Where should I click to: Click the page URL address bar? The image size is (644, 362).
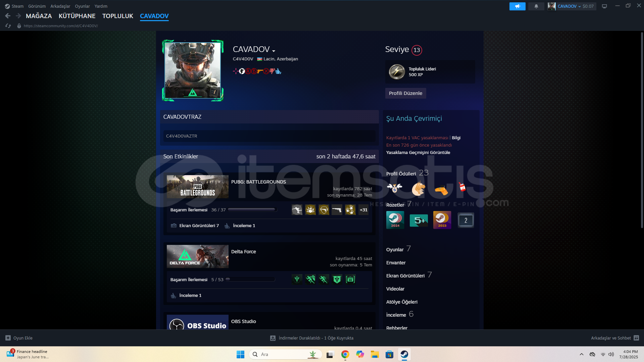point(60,26)
